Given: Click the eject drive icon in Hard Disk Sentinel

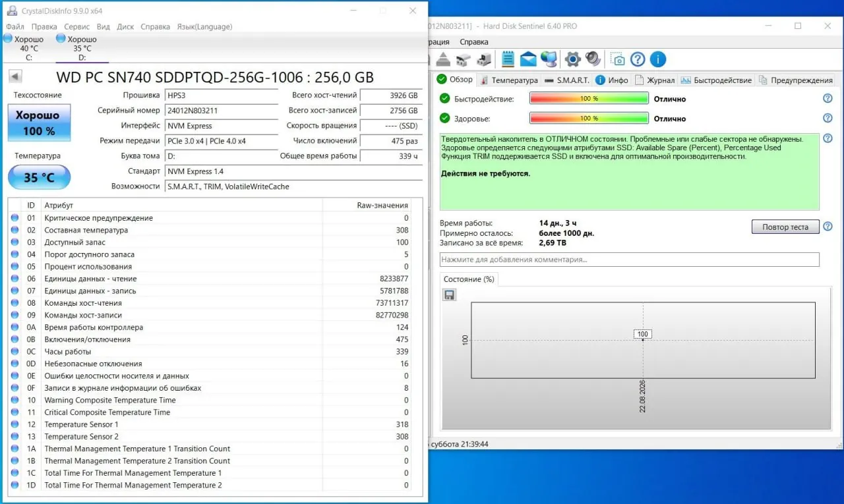Looking at the screenshot, I should [443, 59].
